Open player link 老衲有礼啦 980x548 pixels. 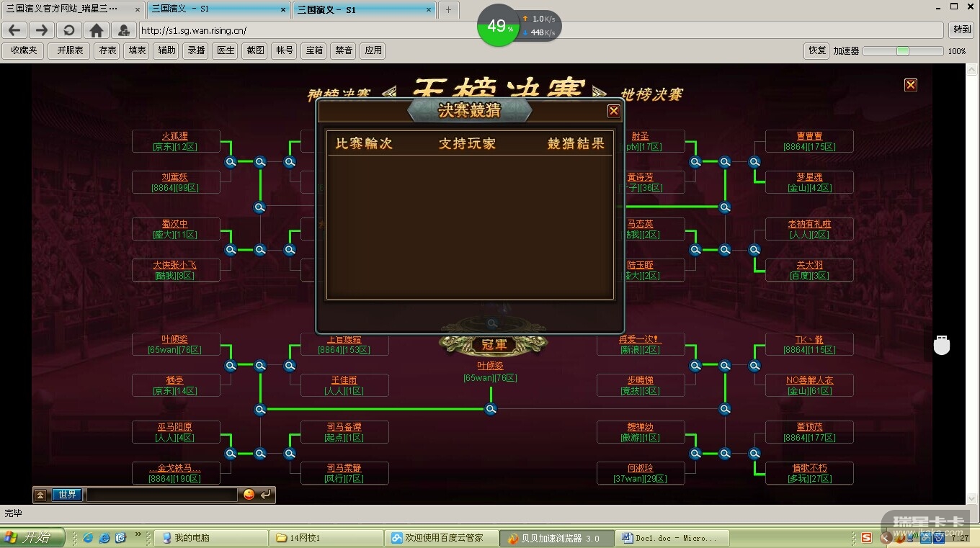tap(809, 224)
